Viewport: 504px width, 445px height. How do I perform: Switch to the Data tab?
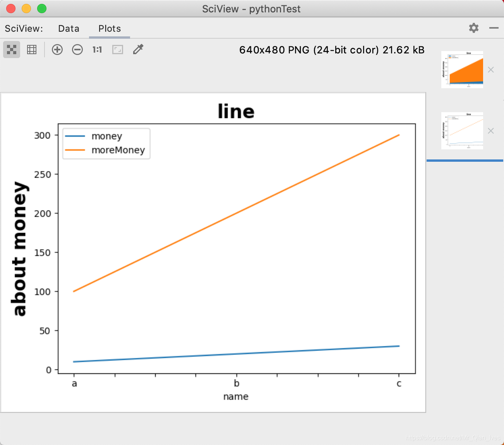(x=69, y=29)
